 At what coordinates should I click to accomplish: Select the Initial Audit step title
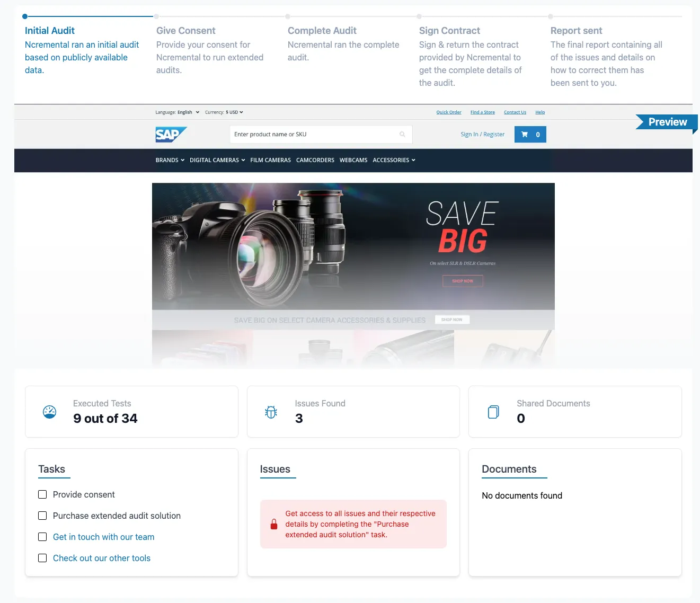coord(50,31)
